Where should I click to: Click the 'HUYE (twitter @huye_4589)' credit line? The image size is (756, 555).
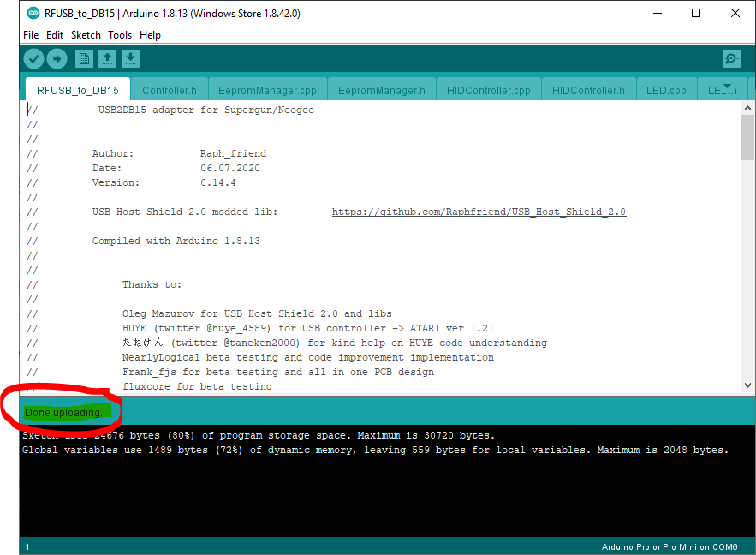click(307, 328)
